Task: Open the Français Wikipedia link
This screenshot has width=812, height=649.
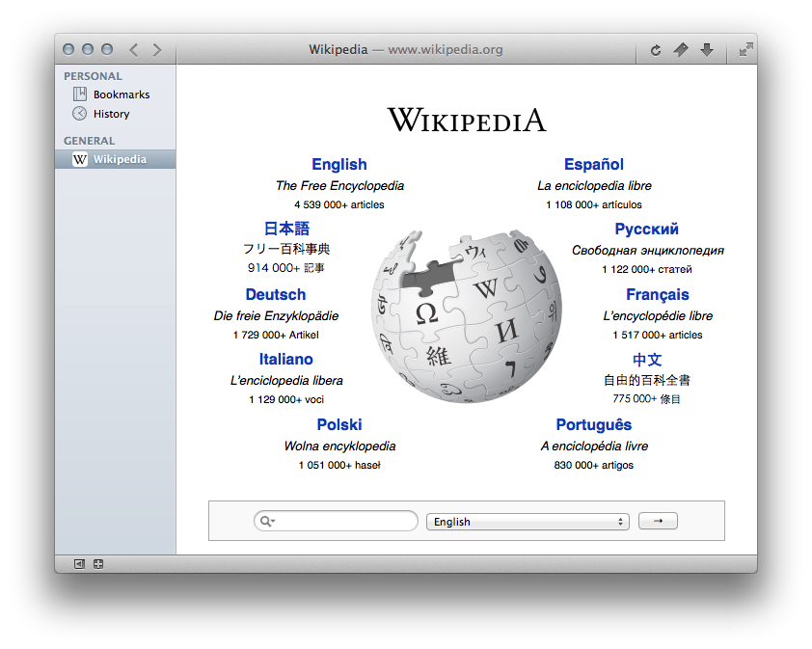Action: [657, 294]
